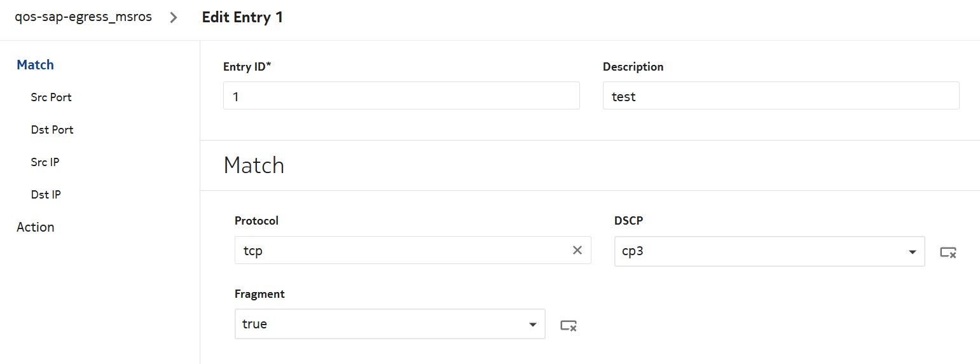Focus the Protocol input containing tcp

[x=401, y=250]
